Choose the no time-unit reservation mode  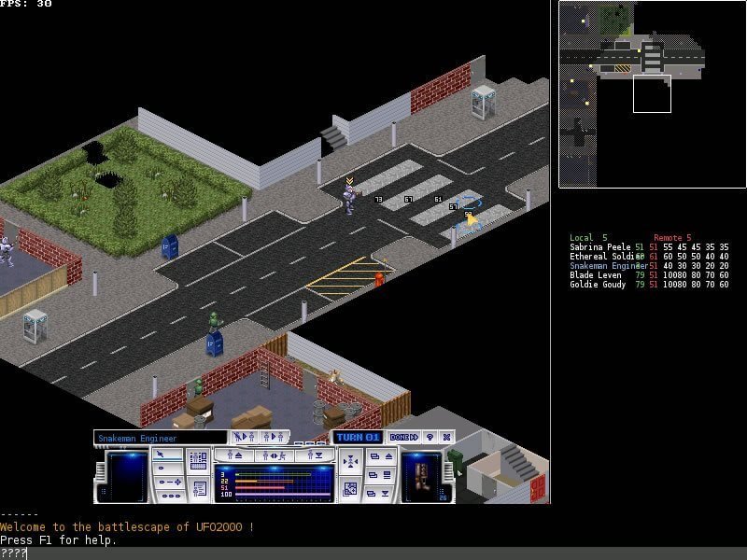[x=168, y=455]
